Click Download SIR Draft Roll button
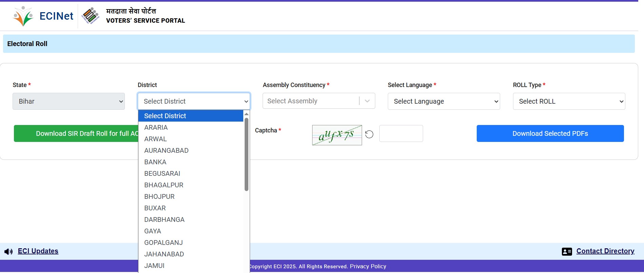 tap(76, 133)
